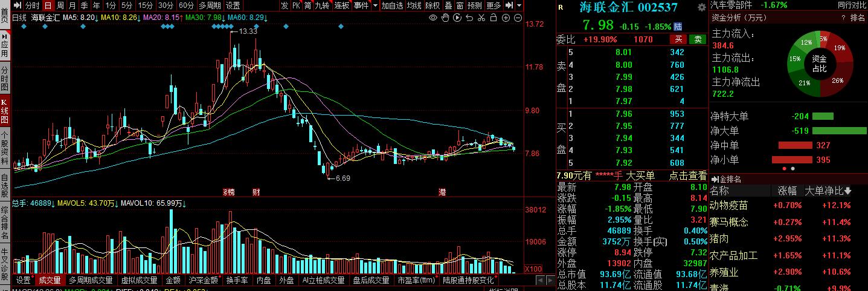Zoom out chart with minus icon
Viewport: 868px width, 291px height.
point(518,18)
